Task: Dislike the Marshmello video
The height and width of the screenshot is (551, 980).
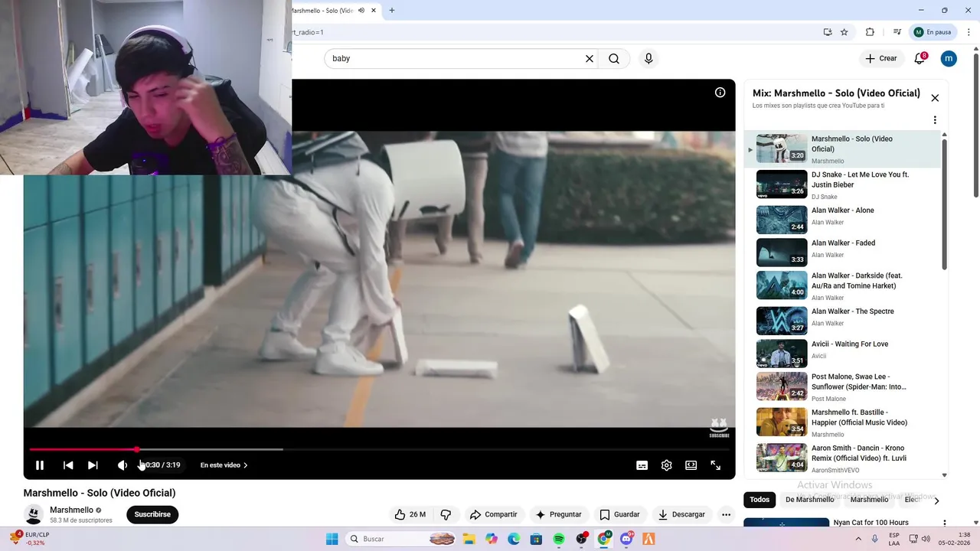Action: tap(446, 514)
